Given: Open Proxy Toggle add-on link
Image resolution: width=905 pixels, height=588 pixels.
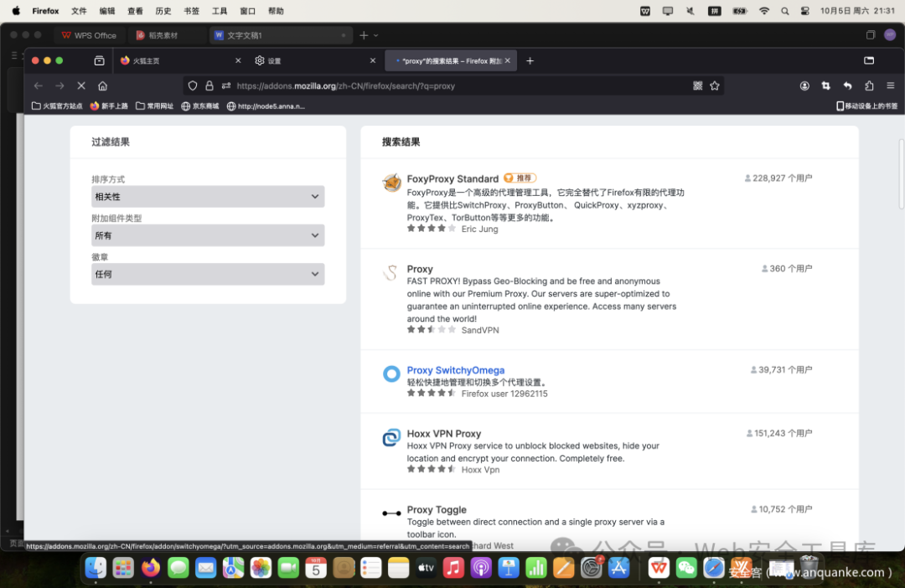Looking at the screenshot, I should [437, 509].
